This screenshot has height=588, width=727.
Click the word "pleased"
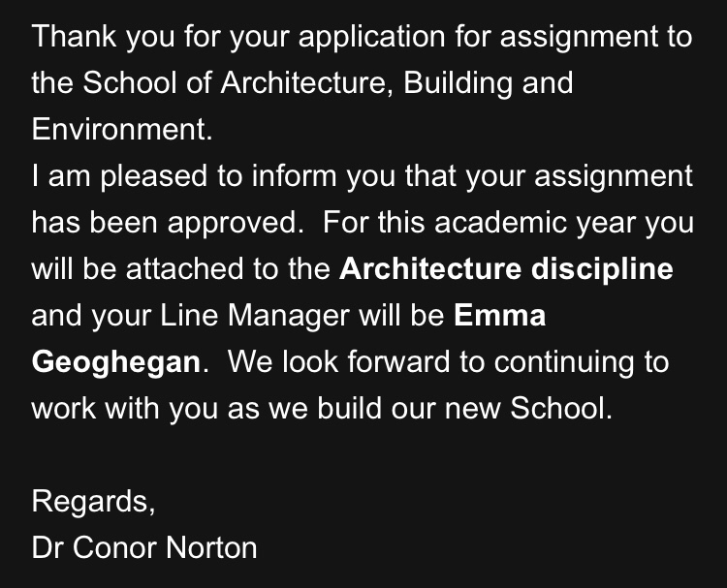(x=152, y=176)
